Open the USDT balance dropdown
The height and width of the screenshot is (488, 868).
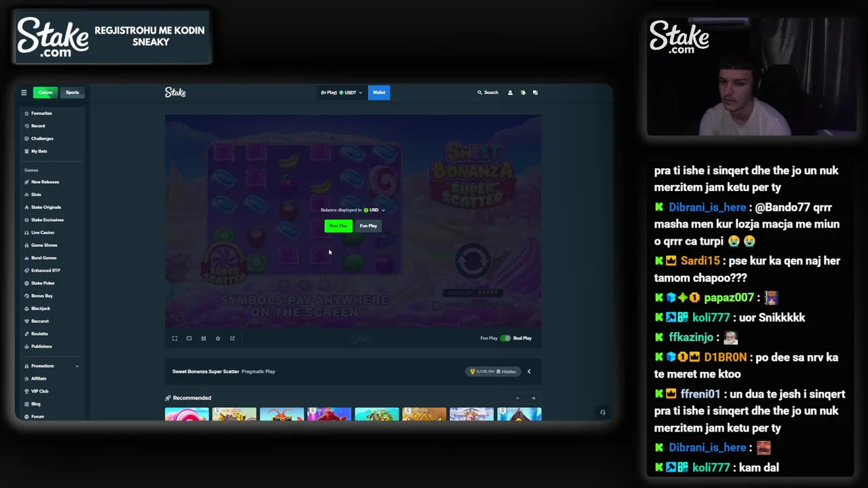tap(342, 92)
